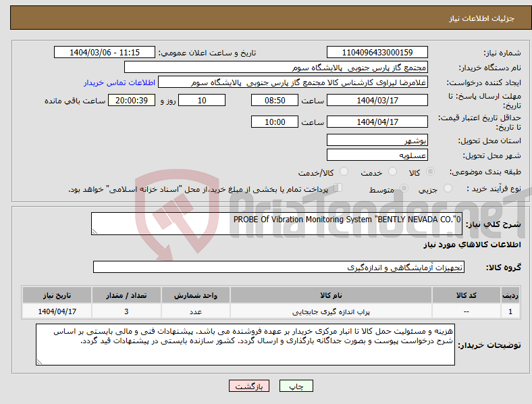Click the بازگشت back button
532x404 pixels.
point(249,386)
